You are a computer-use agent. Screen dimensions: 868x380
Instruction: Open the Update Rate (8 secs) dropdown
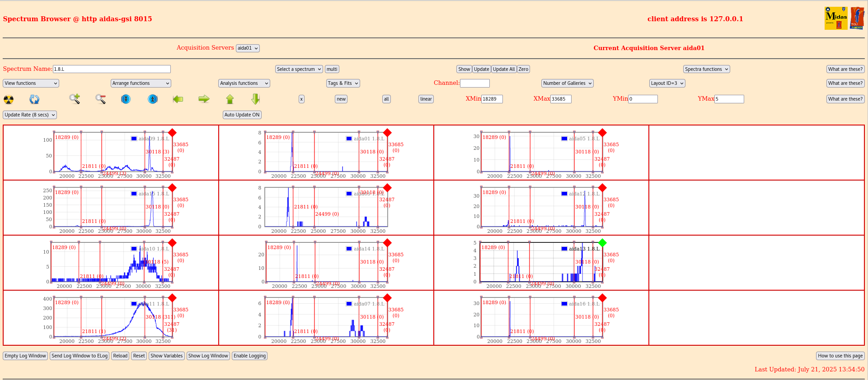pyautogui.click(x=30, y=115)
